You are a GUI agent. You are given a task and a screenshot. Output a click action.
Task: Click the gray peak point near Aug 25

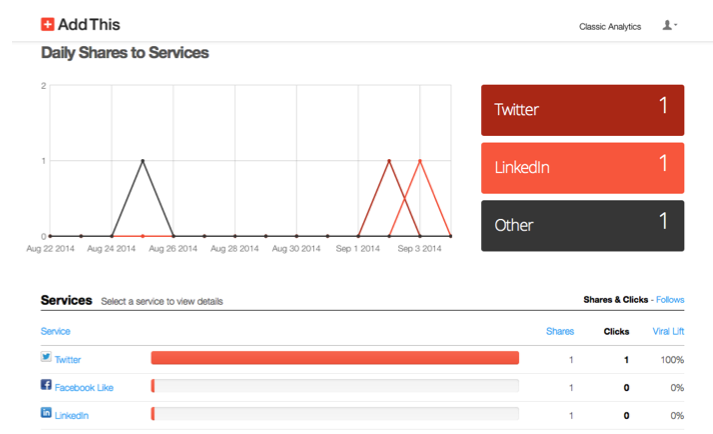point(143,161)
